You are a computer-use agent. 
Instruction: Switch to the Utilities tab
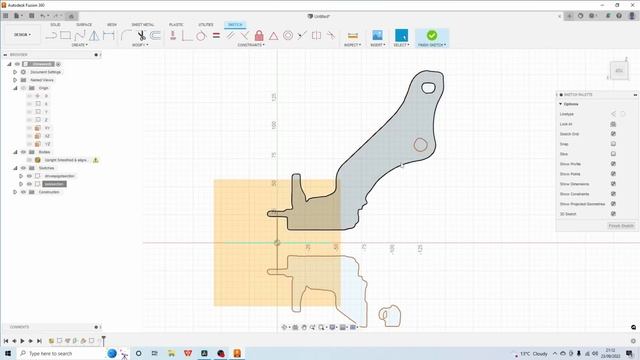pyautogui.click(x=206, y=25)
